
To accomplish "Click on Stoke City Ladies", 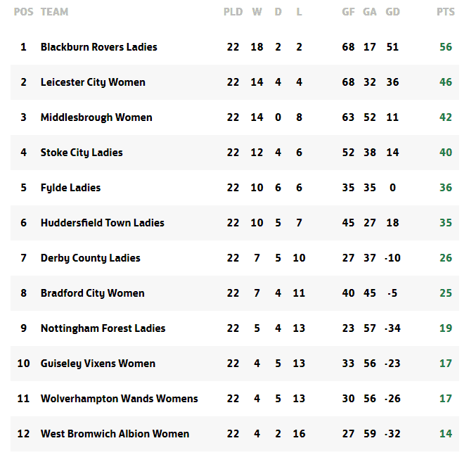I will tap(82, 153).
